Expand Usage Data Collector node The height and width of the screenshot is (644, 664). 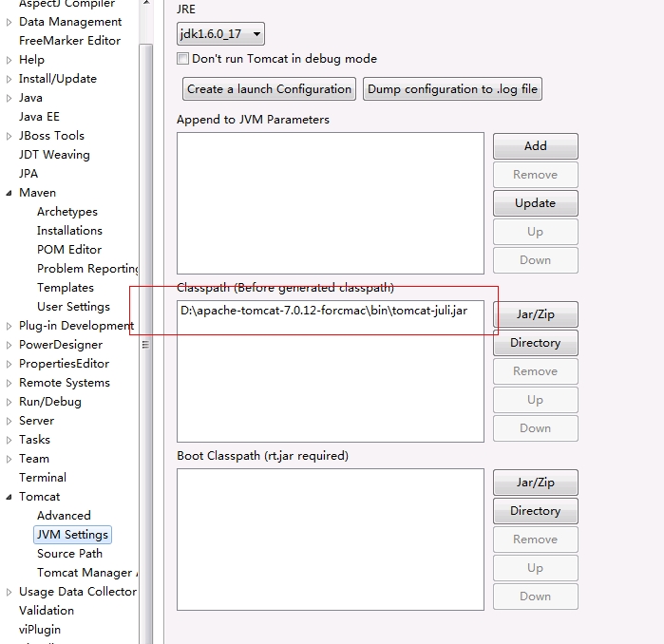coord(9,592)
